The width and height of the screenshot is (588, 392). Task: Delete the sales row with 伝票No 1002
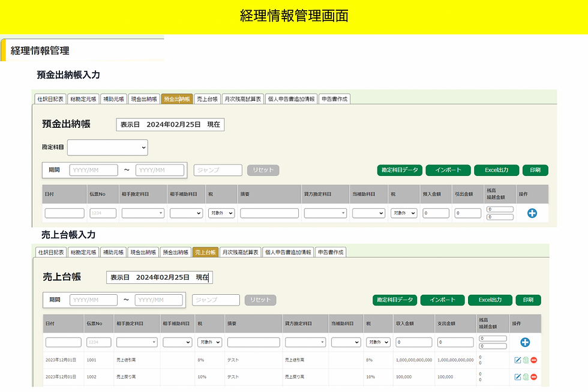coord(533,377)
